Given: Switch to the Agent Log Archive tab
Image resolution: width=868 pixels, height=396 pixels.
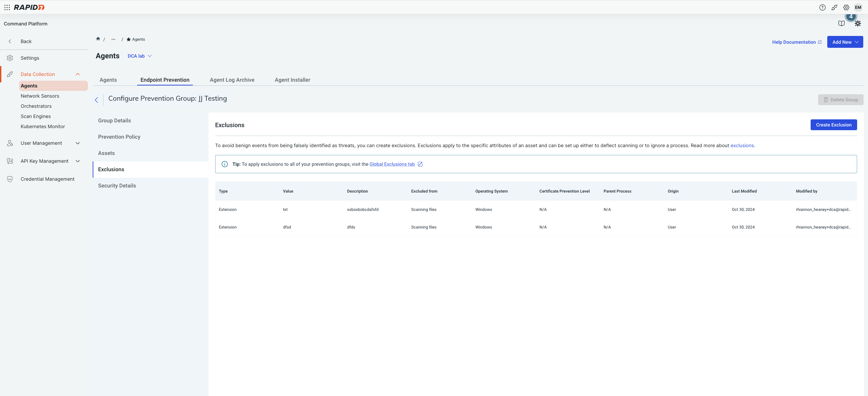Looking at the screenshot, I should (x=232, y=80).
